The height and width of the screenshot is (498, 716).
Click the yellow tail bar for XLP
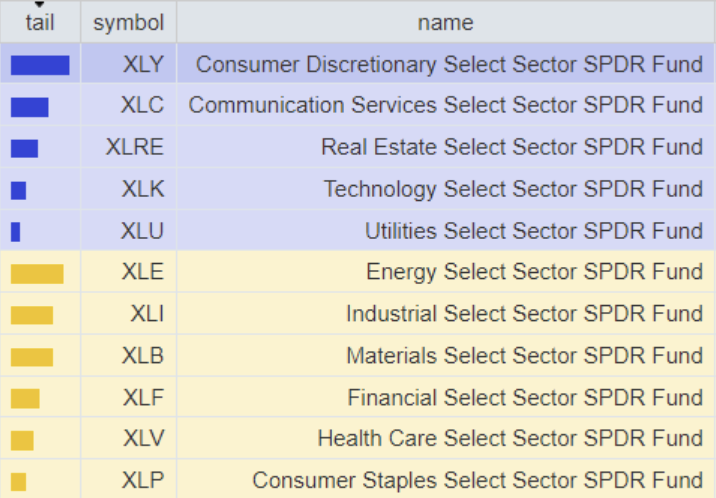(19, 481)
